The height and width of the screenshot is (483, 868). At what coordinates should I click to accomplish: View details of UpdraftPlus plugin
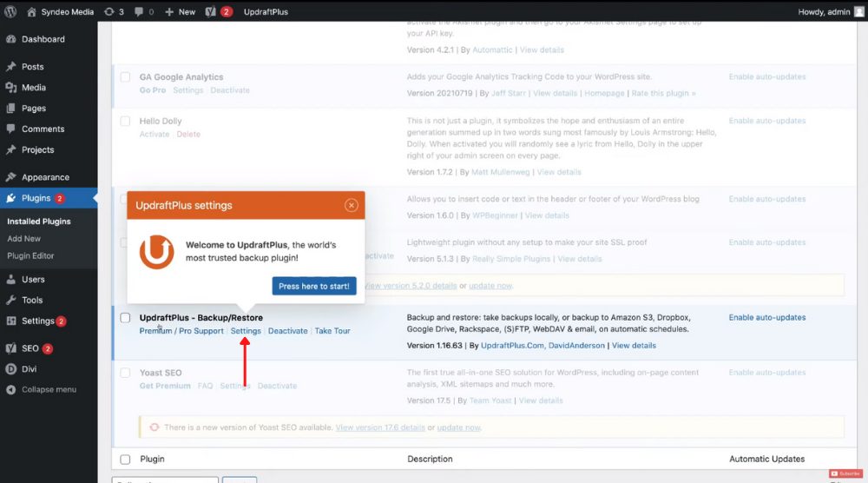click(634, 345)
